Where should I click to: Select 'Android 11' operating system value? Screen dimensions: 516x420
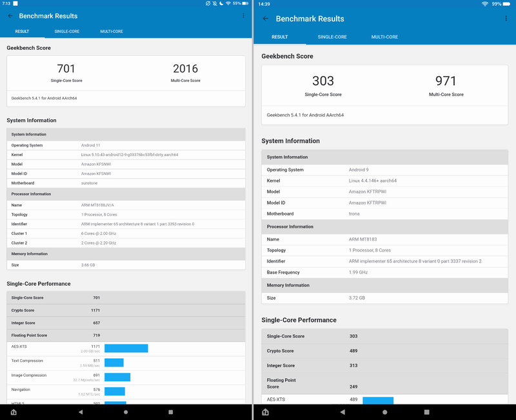click(x=90, y=145)
